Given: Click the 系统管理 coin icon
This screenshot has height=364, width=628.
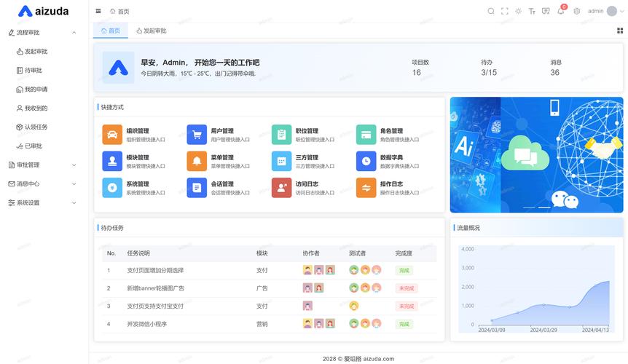Looking at the screenshot, I should (112, 188).
